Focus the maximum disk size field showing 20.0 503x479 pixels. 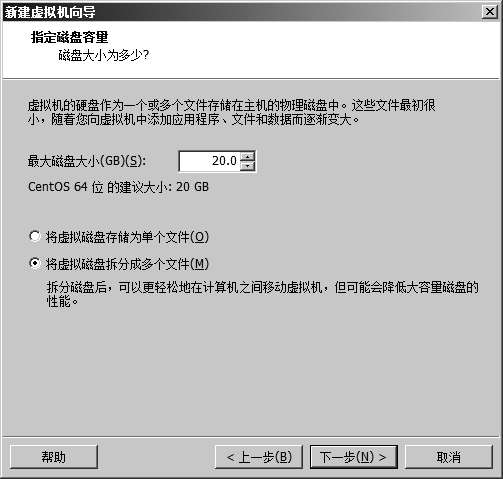209,161
